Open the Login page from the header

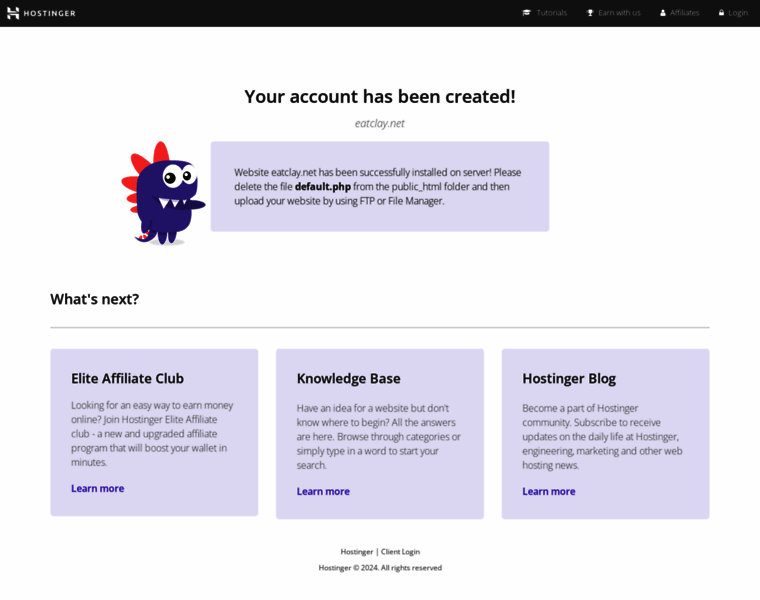coord(738,13)
